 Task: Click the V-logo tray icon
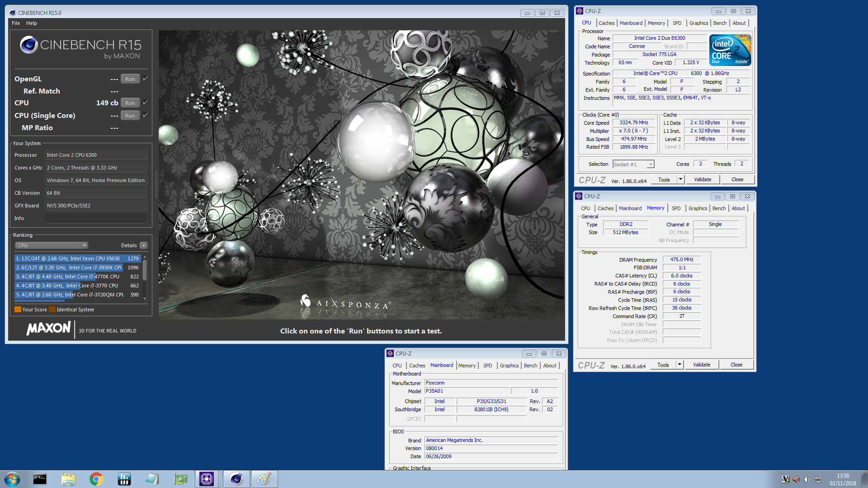point(786,479)
